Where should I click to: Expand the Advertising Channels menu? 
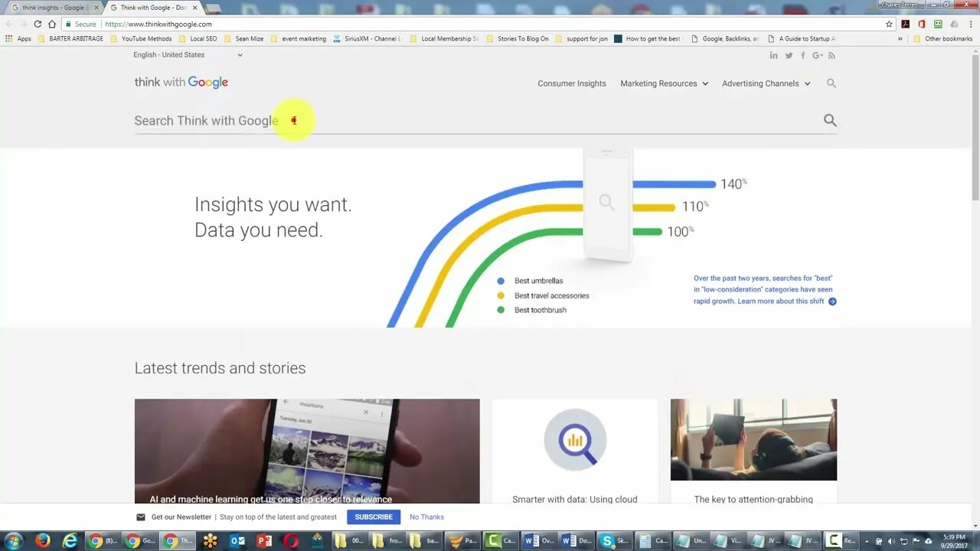[x=766, y=83]
